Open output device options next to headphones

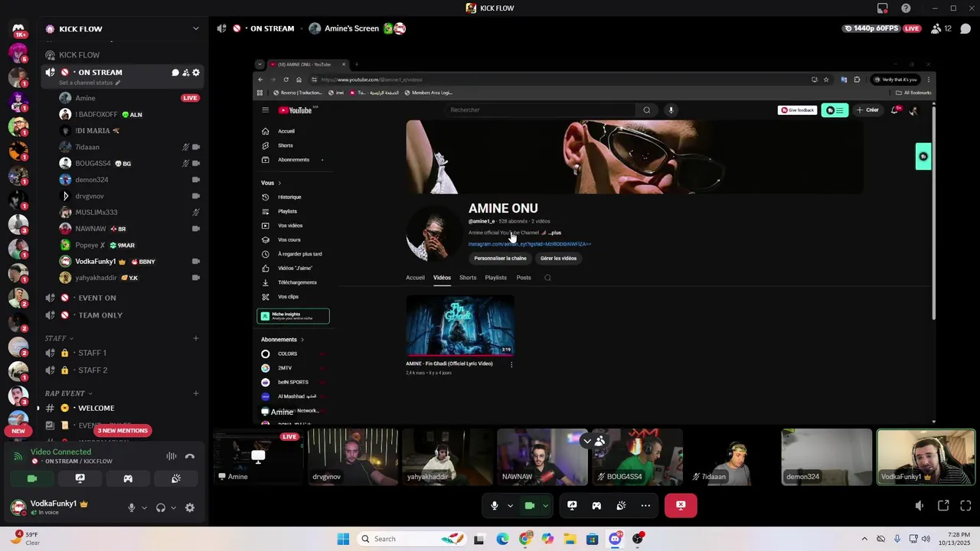tap(173, 507)
